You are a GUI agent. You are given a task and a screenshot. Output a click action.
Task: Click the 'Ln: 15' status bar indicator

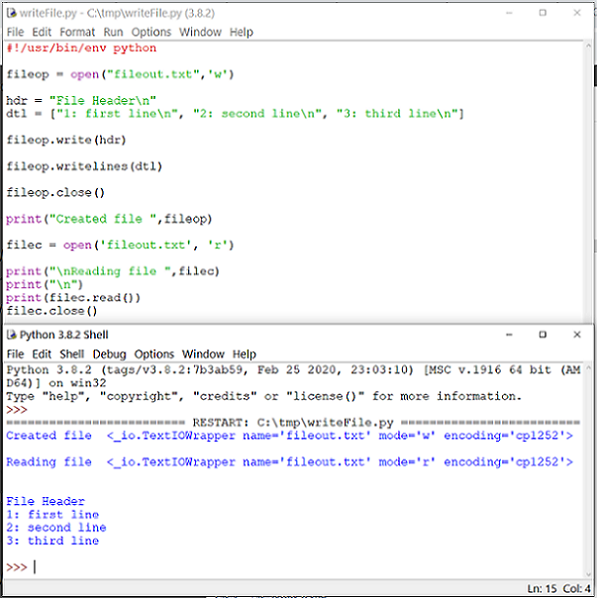542,589
